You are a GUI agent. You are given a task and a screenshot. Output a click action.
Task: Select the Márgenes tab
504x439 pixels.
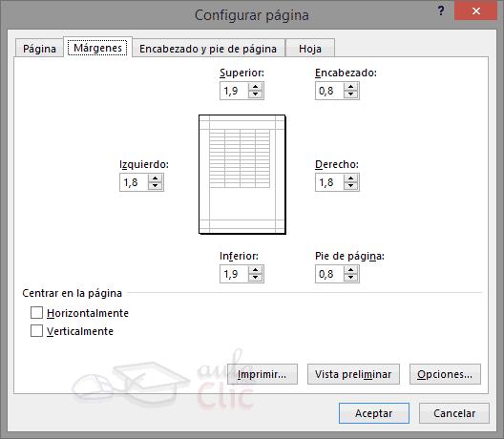tap(97, 48)
